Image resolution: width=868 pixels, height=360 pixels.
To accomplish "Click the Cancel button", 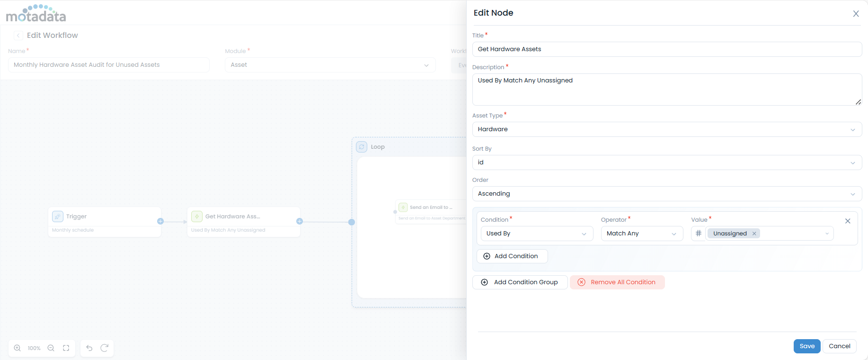I will coord(839,346).
